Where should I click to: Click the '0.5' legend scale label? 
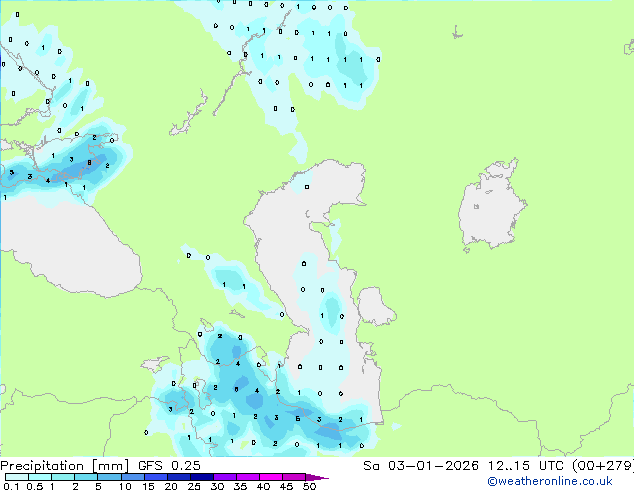(35, 486)
